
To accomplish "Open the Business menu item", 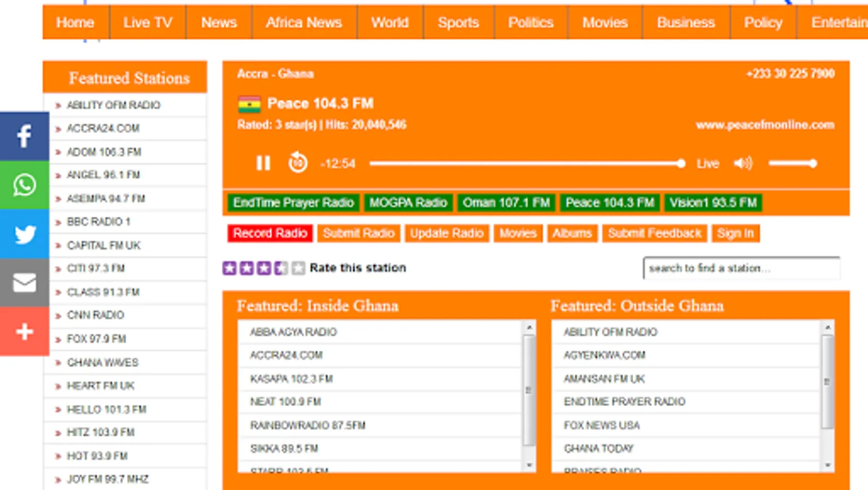I will 686,22.
